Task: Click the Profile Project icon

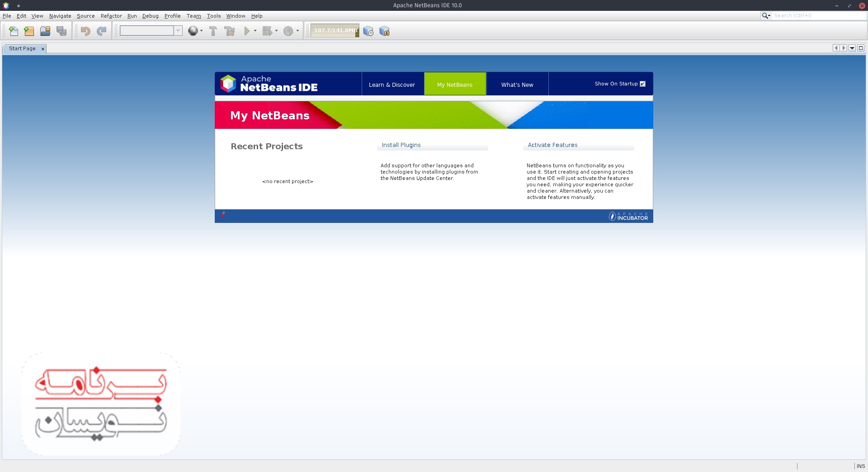Action: tap(288, 31)
